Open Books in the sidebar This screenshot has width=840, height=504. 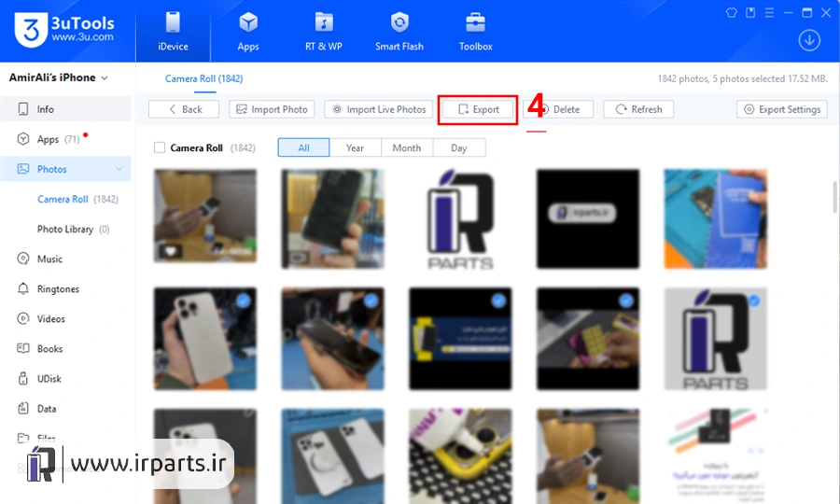click(x=65, y=349)
